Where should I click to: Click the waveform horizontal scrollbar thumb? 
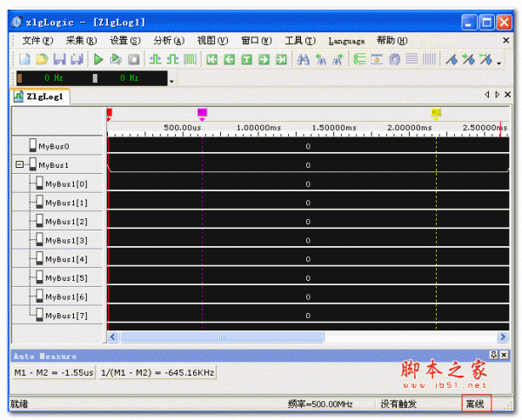(222, 337)
